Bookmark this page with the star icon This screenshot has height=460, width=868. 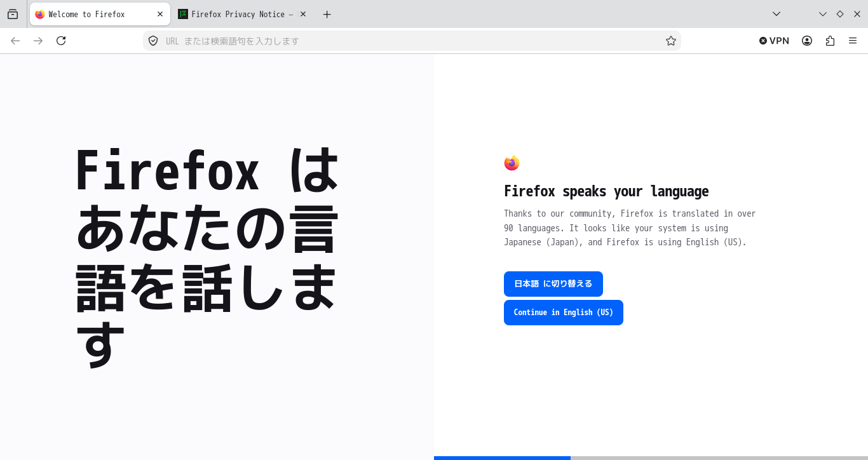(671, 41)
